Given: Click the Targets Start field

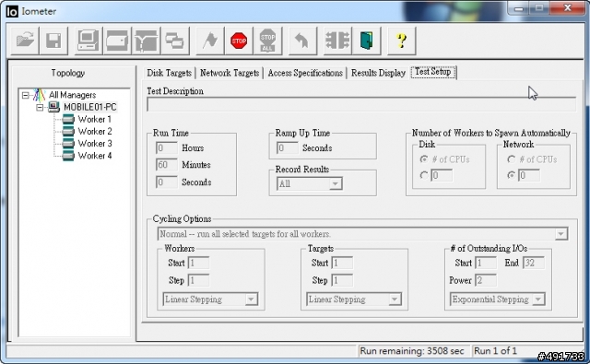Looking at the screenshot, I should [x=342, y=263].
